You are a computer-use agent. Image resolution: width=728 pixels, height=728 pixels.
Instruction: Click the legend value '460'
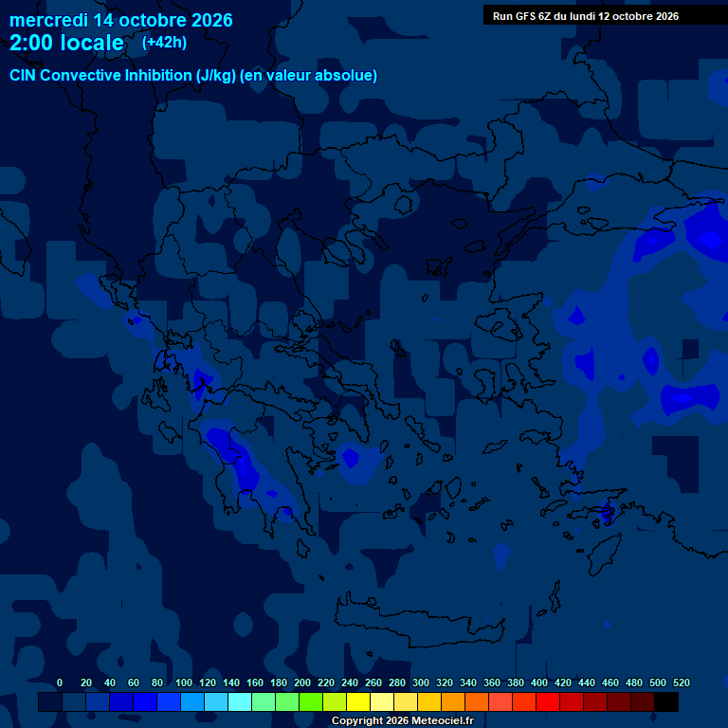(x=610, y=682)
